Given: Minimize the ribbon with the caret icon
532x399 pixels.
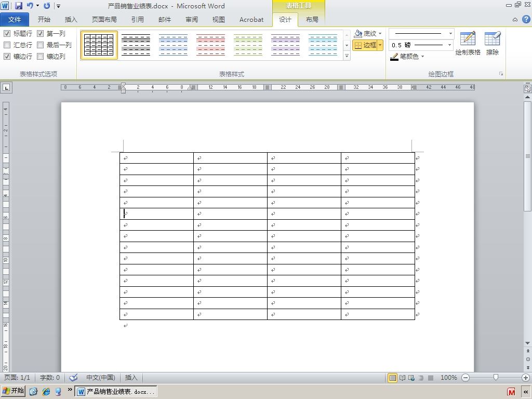Looking at the screenshot, I should click(x=515, y=20).
